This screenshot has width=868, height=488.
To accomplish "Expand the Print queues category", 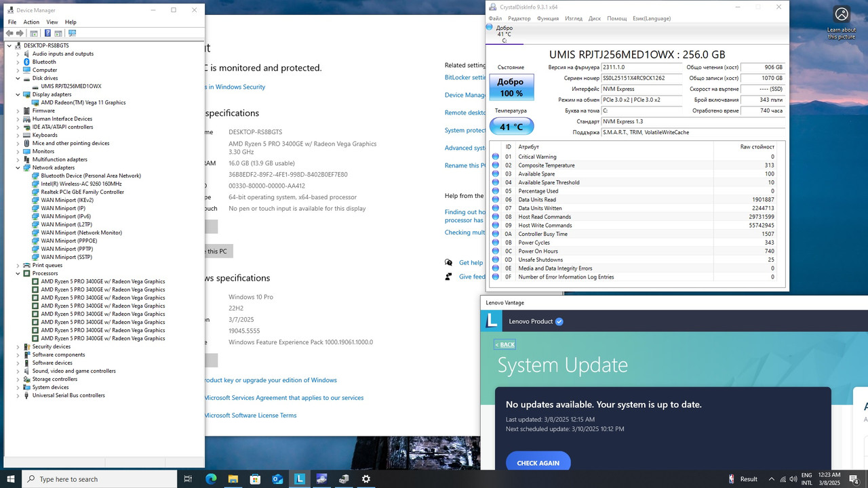I will [x=18, y=265].
